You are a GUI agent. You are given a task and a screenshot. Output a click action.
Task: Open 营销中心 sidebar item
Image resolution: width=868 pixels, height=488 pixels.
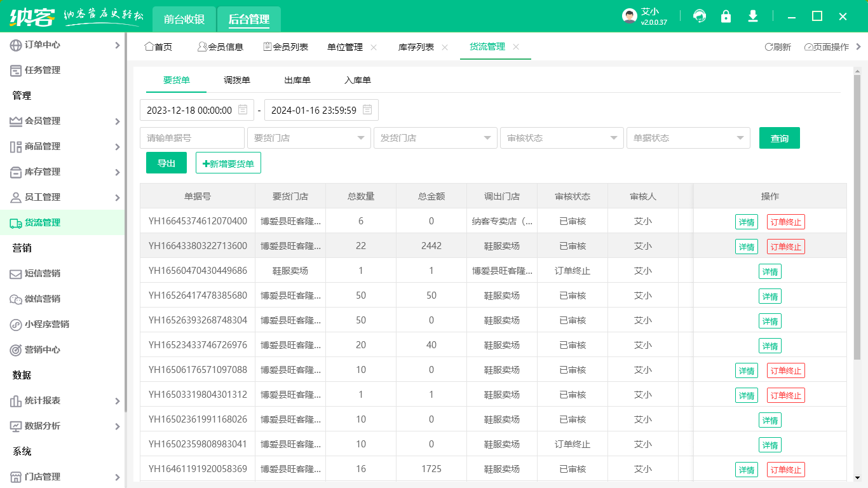(62, 349)
